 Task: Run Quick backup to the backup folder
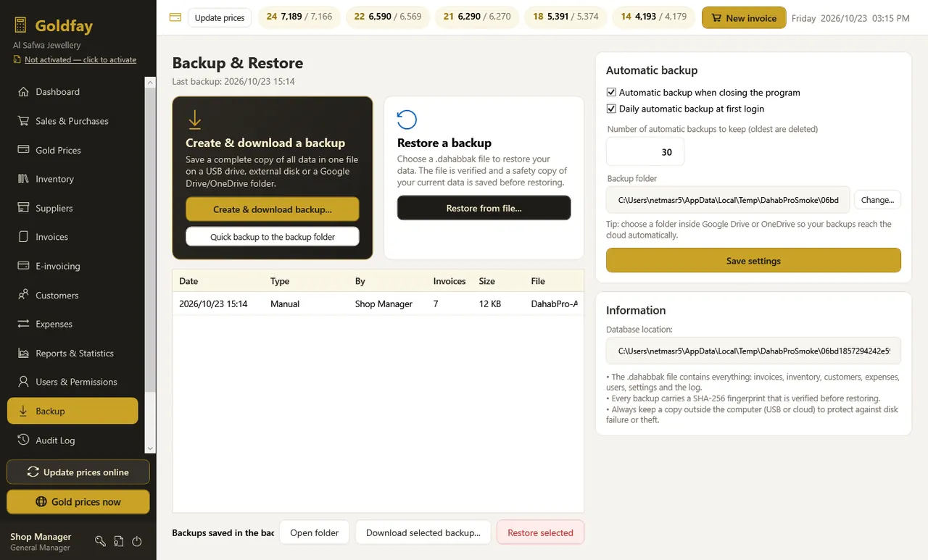(x=273, y=237)
